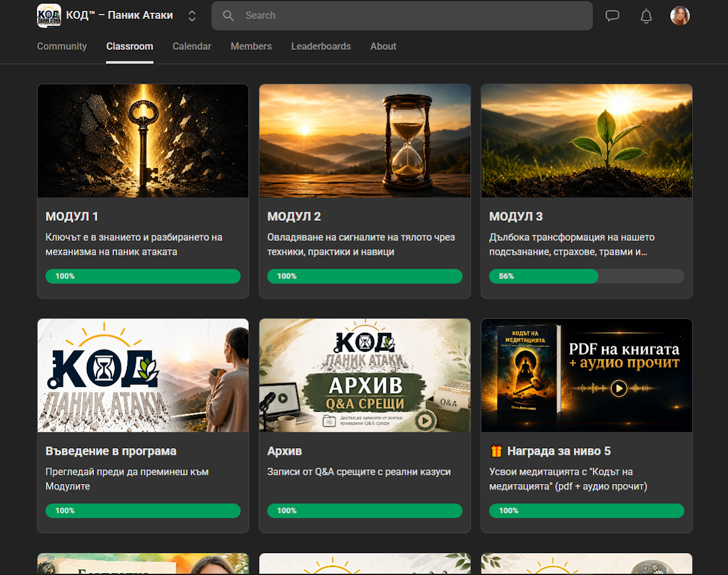Open the PDF на книгата cover image

point(587,375)
